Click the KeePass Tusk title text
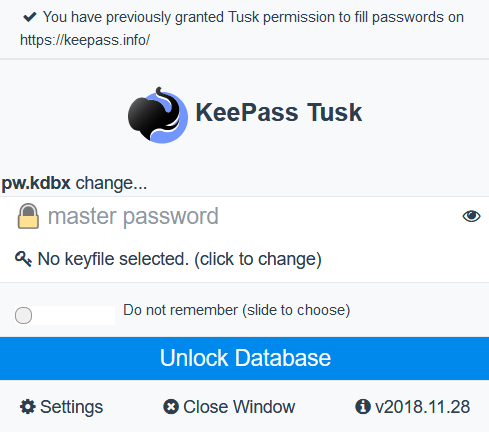489x432 pixels. click(x=279, y=112)
